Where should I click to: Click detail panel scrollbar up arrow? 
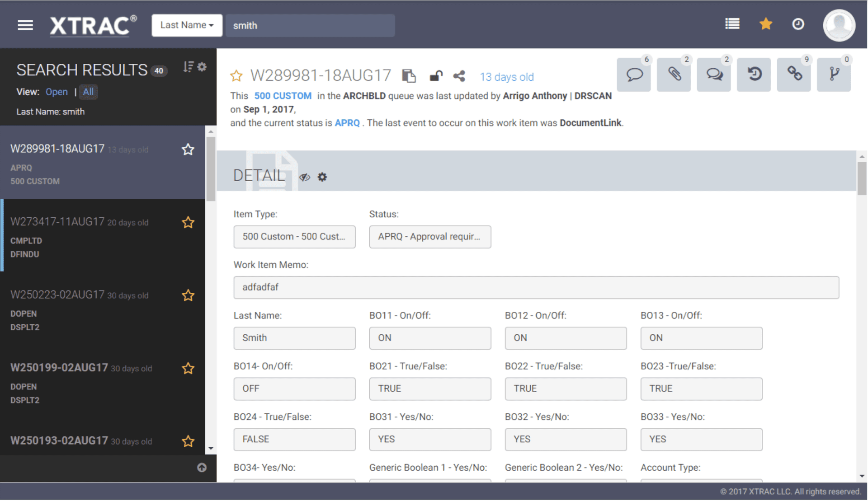tap(862, 156)
